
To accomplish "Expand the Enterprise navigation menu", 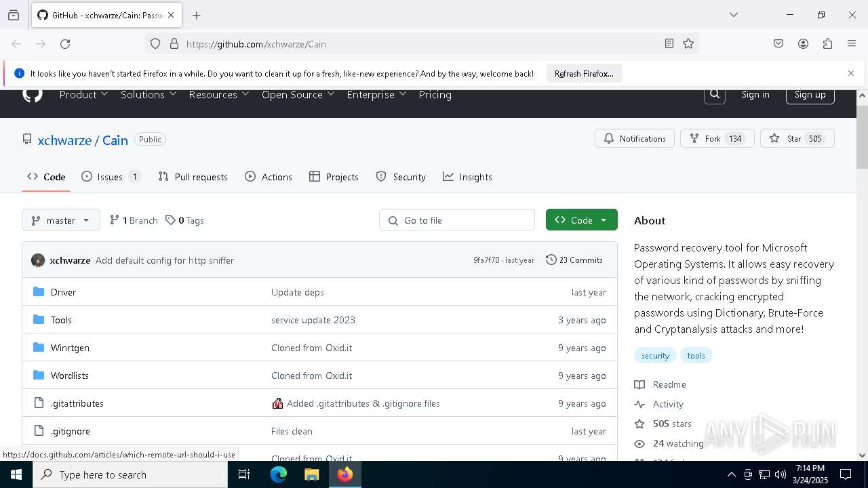I will 376,95.
